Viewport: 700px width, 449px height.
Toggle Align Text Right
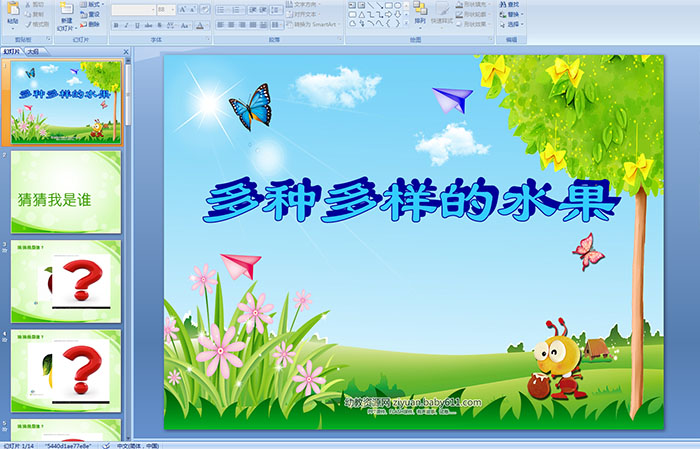242,25
